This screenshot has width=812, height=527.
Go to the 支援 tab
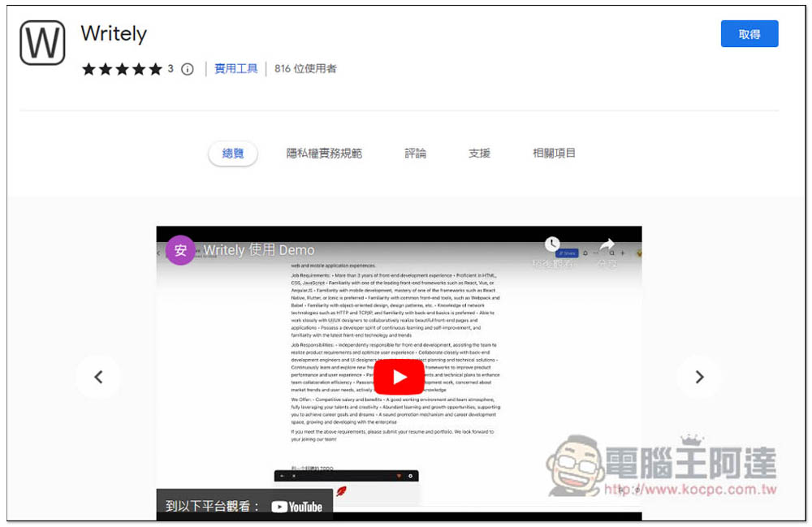coord(479,153)
